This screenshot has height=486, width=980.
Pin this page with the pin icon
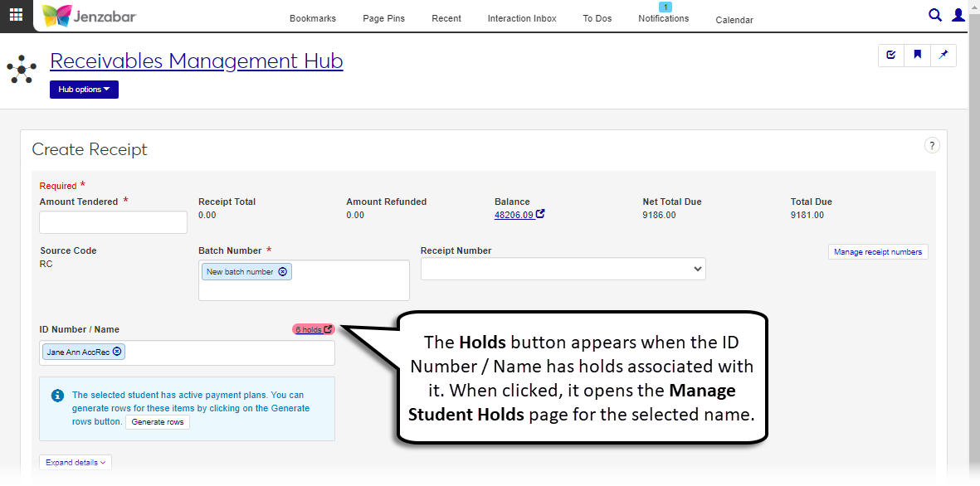(943, 56)
